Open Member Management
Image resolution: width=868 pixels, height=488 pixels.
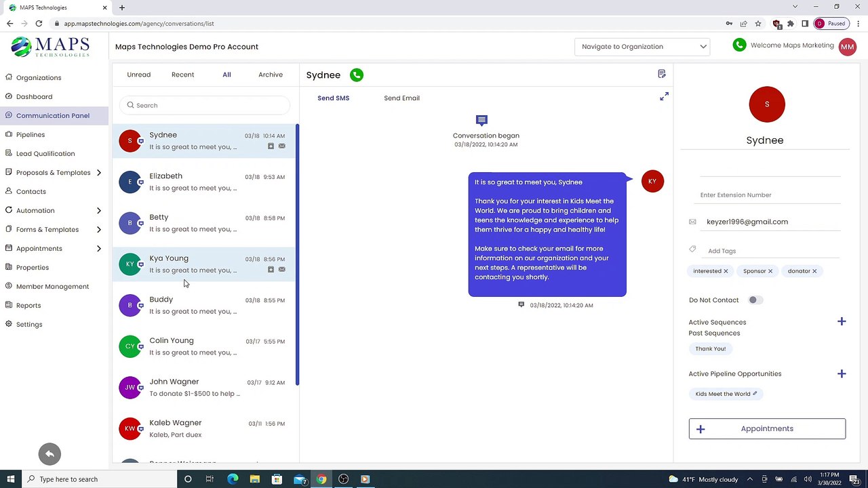tap(52, 287)
